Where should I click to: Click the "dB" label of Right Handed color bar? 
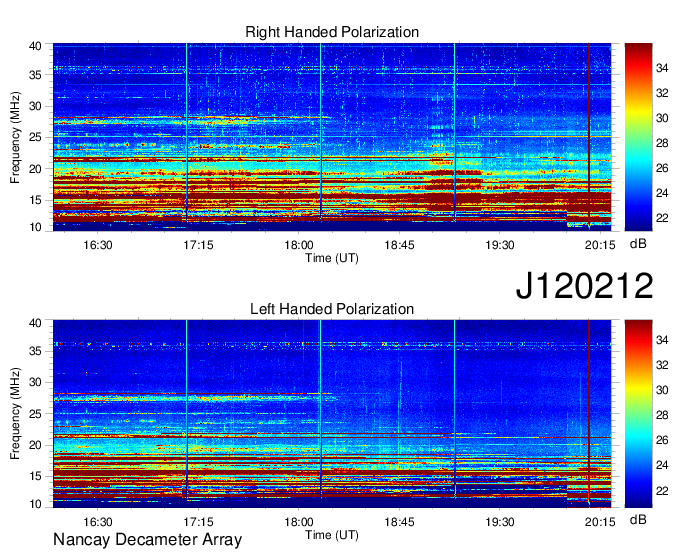638,244
